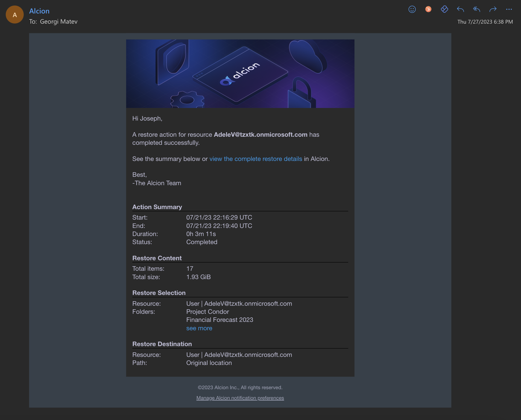Click the duration value 0h 3m 11s
The height and width of the screenshot is (420, 521).
[x=201, y=234]
